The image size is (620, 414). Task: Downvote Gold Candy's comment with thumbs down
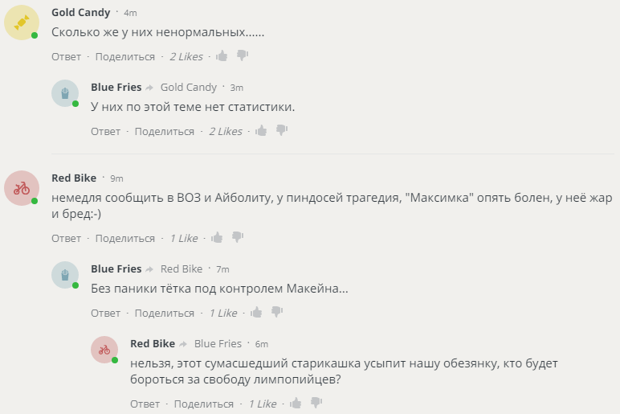[243, 57]
